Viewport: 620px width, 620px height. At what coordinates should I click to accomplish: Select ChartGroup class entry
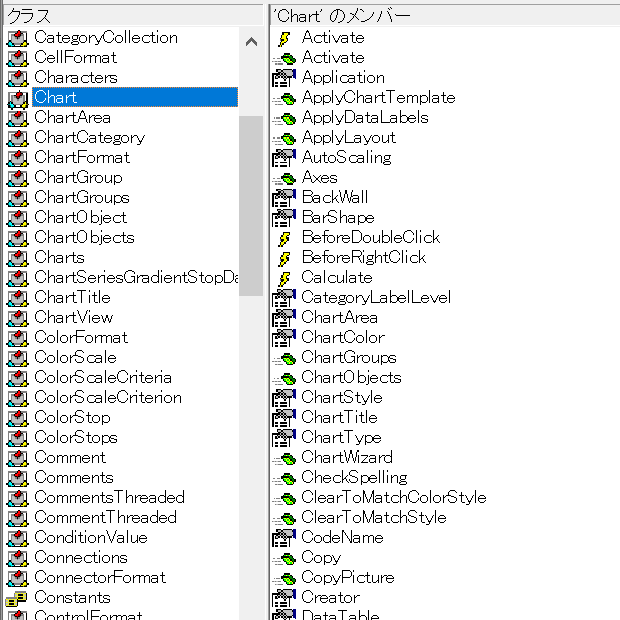click(x=78, y=178)
